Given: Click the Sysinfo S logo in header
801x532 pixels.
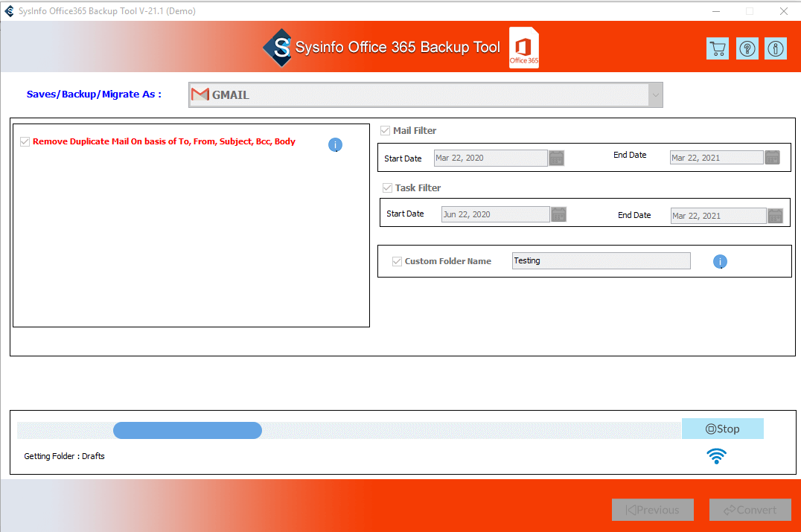Looking at the screenshot, I should (278, 48).
